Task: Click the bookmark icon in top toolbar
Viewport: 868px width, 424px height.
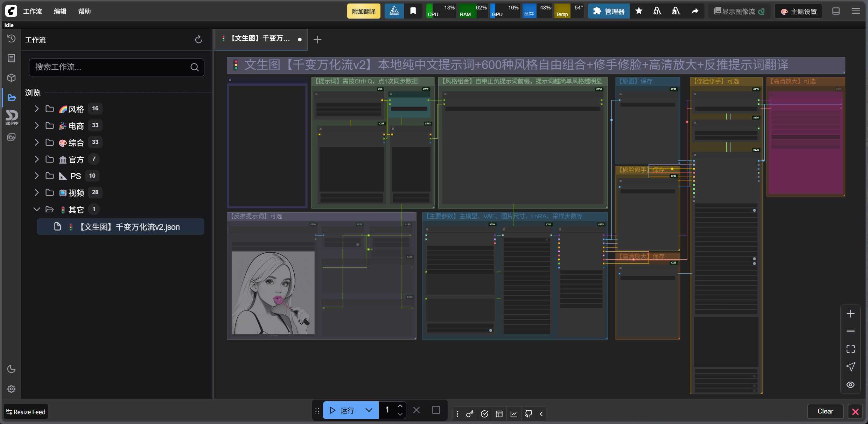Action: point(413,11)
